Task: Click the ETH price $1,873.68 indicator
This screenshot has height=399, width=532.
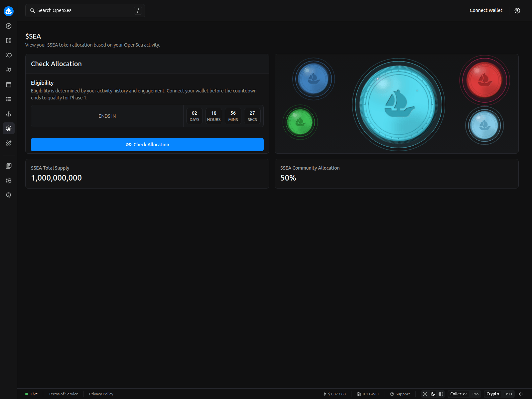Action: point(334,394)
